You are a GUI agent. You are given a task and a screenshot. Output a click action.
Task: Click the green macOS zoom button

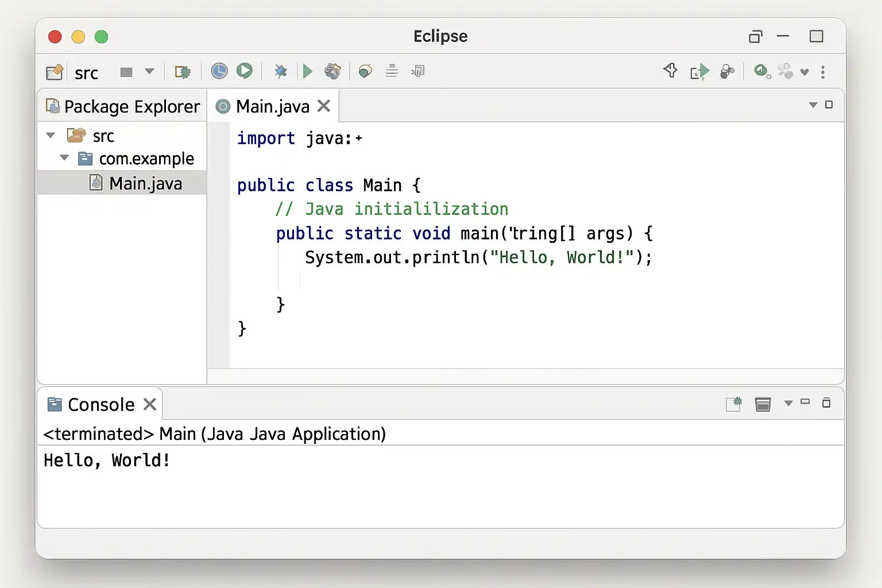point(101,37)
